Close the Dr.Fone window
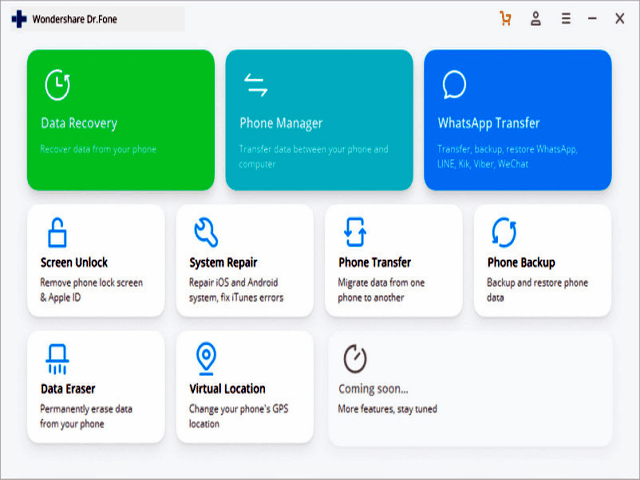Image resolution: width=640 pixels, height=480 pixels. (x=620, y=18)
